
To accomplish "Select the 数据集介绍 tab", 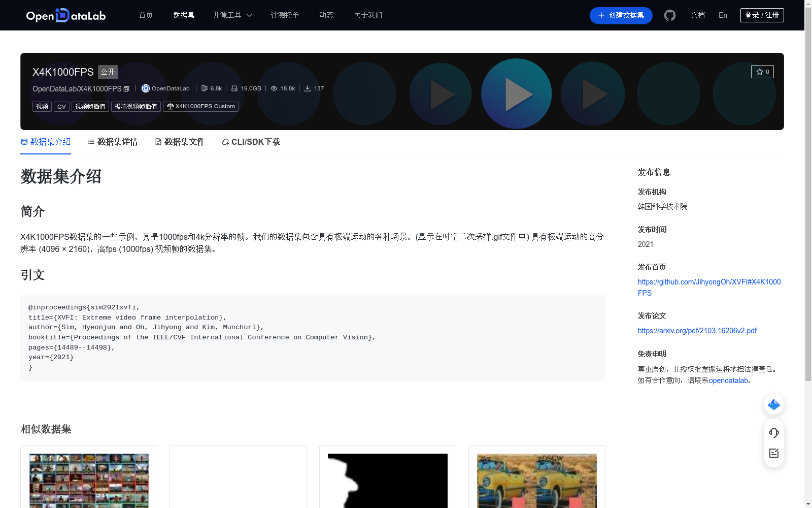I will coord(46,142).
